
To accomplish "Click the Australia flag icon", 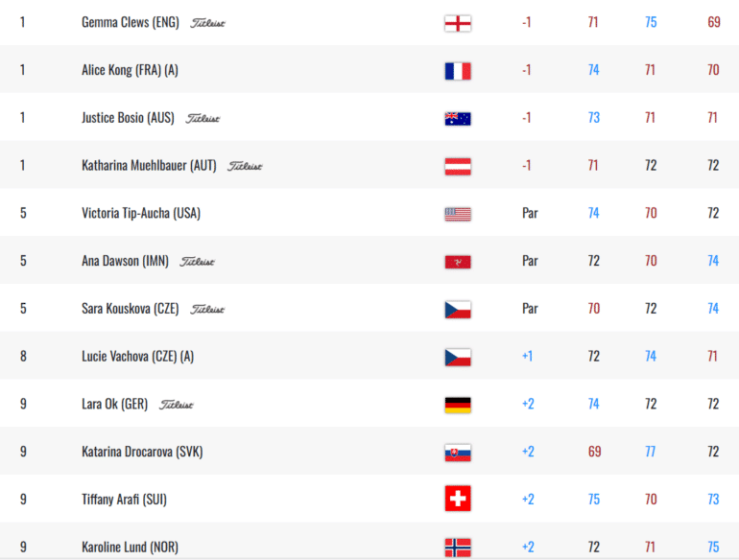I will (458, 119).
